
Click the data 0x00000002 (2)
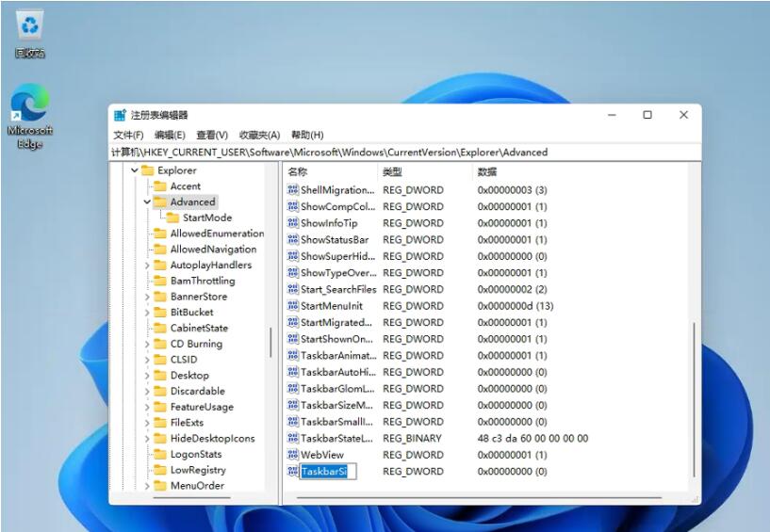pyautogui.click(x=512, y=289)
